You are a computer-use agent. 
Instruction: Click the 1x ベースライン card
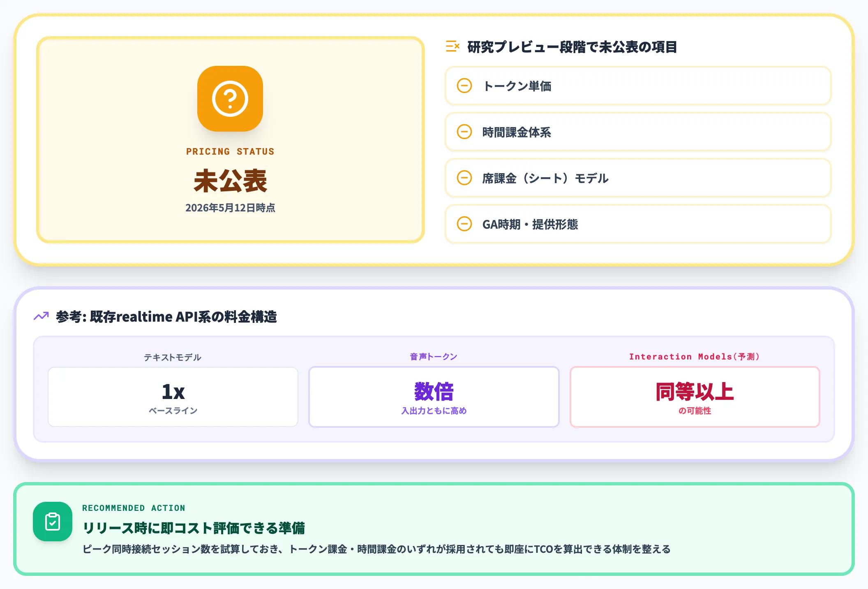pyautogui.click(x=173, y=397)
